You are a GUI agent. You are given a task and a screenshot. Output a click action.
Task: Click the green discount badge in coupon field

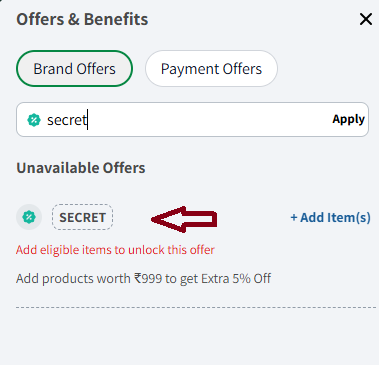[x=34, y=120]
